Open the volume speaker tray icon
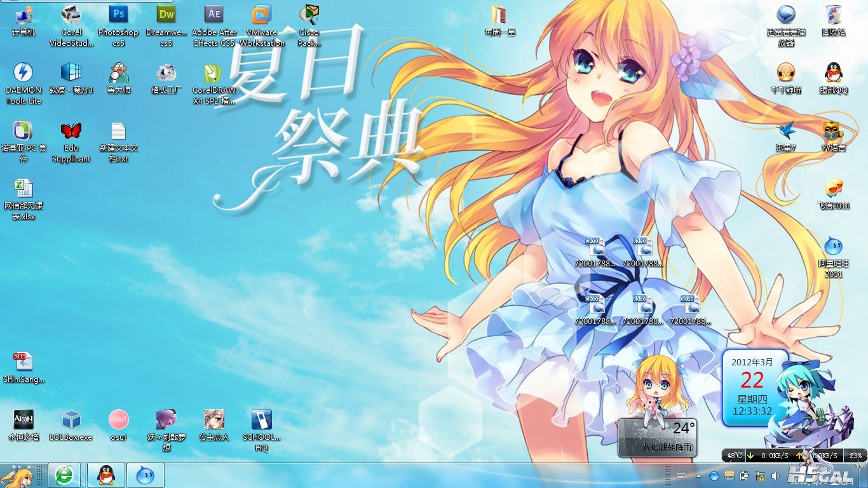The image size is (868, 488). point(775,476)
